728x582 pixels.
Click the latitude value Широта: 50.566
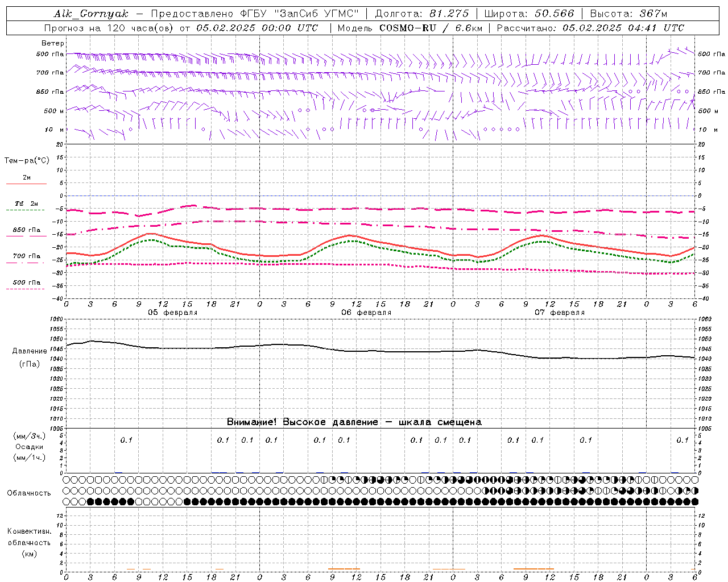(x=530, y=14)
